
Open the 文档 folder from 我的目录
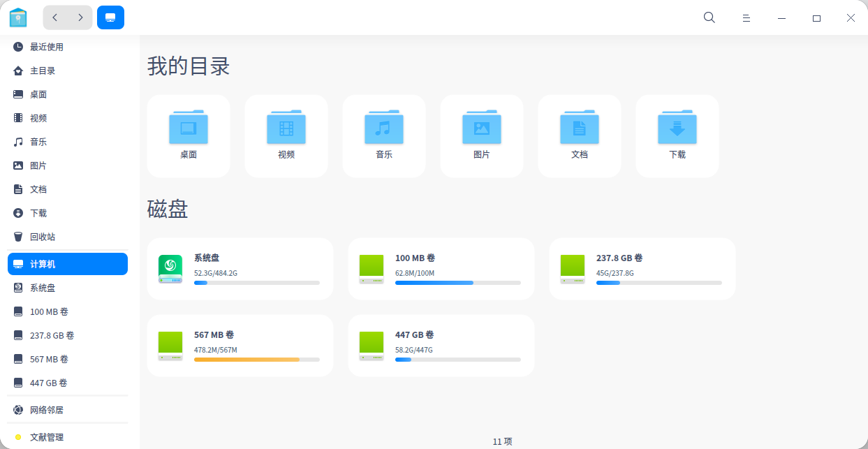tap(579, 127)
